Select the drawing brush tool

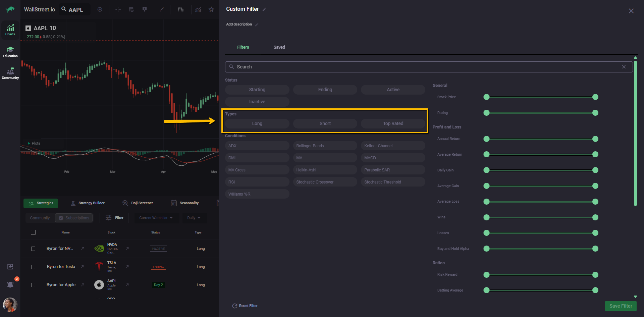[161, 9]
